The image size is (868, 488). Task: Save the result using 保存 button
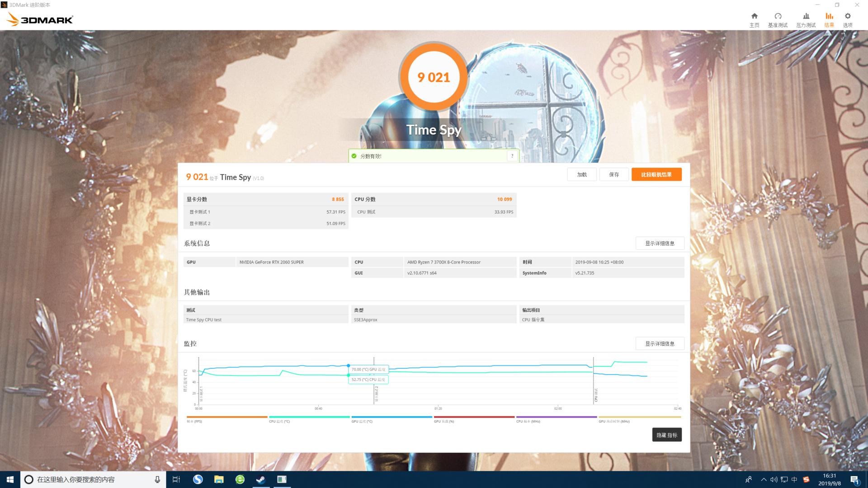point(613,174)
